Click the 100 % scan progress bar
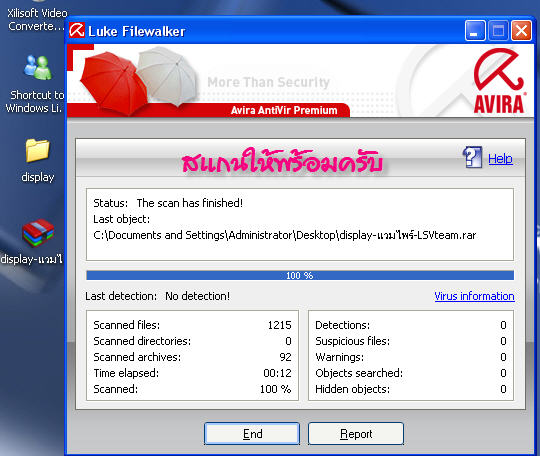The height and width of the screenshot is (456, 540). click(x=300, y=275)
